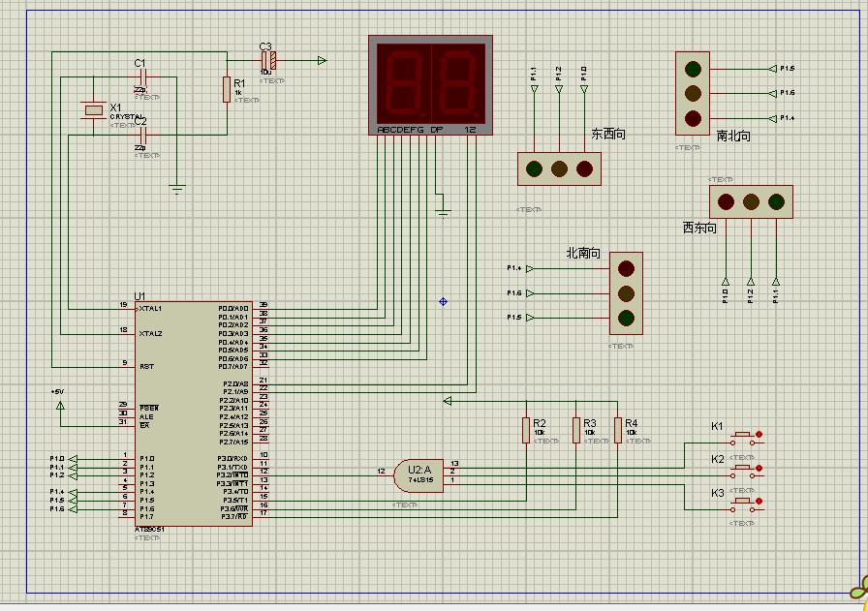Click red lamp of 东西向 traffic light
Viewport: 868px width, 611px height.
(x=584, y=168)
